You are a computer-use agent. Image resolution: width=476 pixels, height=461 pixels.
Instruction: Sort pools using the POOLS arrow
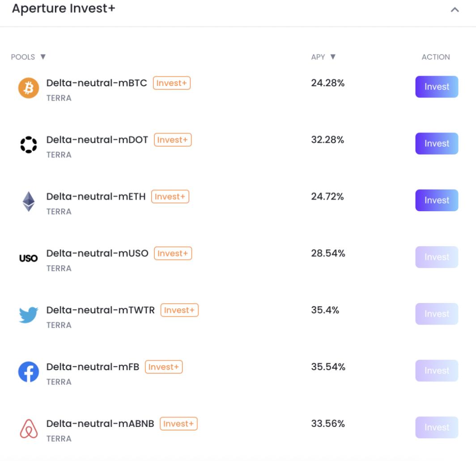pyautogui.click(x=43, y=57)
